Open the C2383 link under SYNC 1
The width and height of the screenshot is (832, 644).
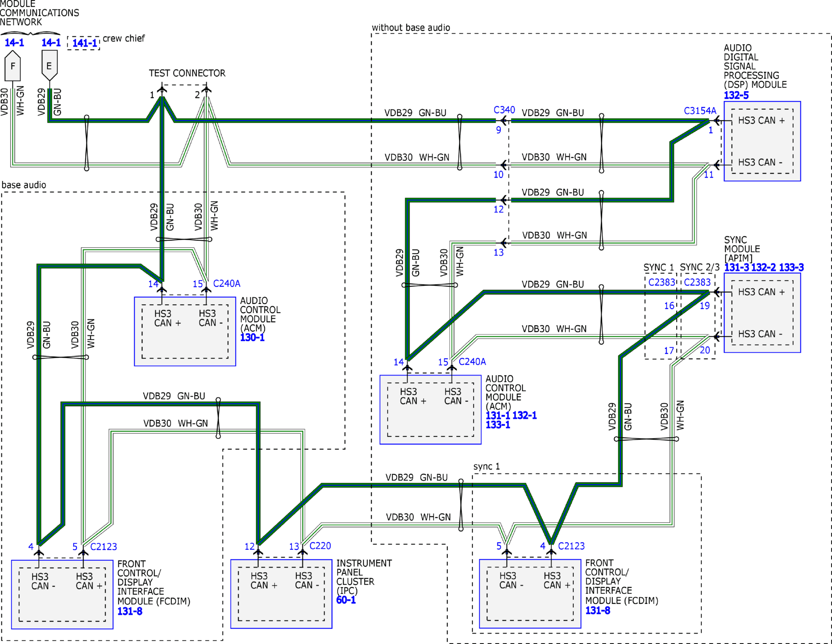[x=661, y=282]
